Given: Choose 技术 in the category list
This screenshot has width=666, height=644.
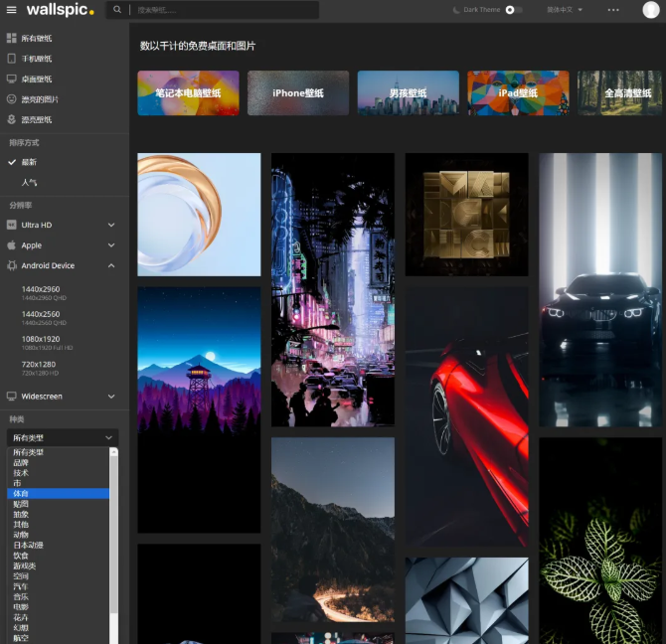Looking at the screenshot, I should 59,473.
